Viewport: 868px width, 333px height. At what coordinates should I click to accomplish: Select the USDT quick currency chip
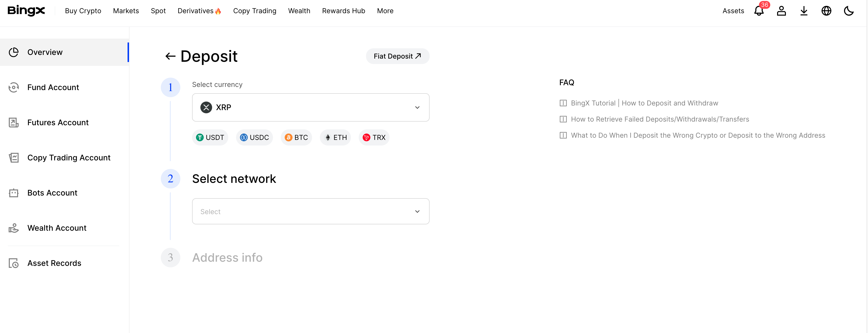(210, 137)
